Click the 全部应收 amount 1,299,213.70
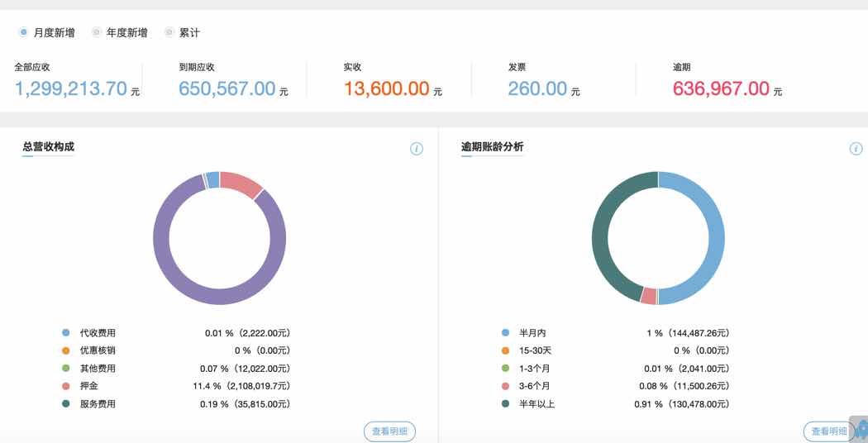The height and width of the screenshot is (443, 868). coord(71,89)
